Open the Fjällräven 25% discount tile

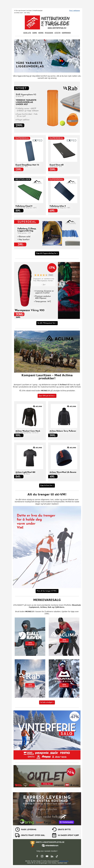[x=30, y=636]
